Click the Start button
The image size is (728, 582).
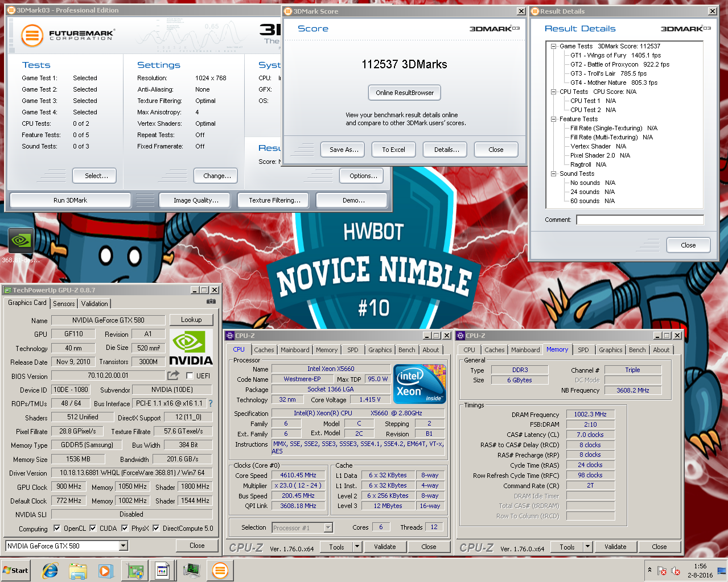pyautogui.click(x=15, y=571)
